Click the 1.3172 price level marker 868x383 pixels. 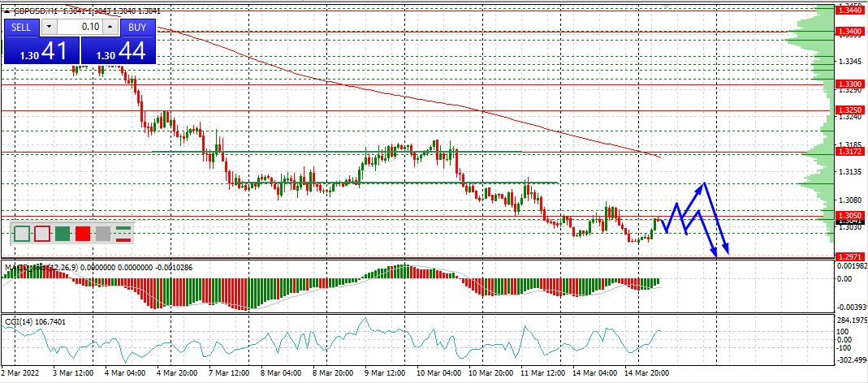pyautogui.click(x=850, y=152)
